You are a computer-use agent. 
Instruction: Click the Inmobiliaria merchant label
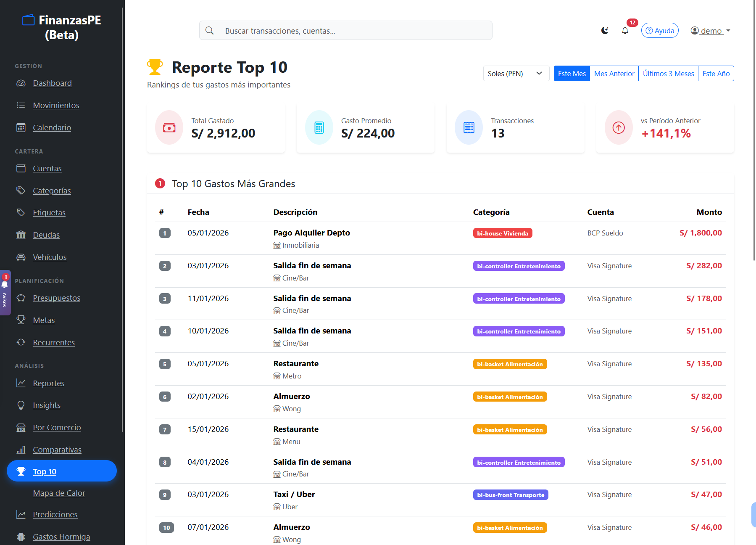(296, 245)
